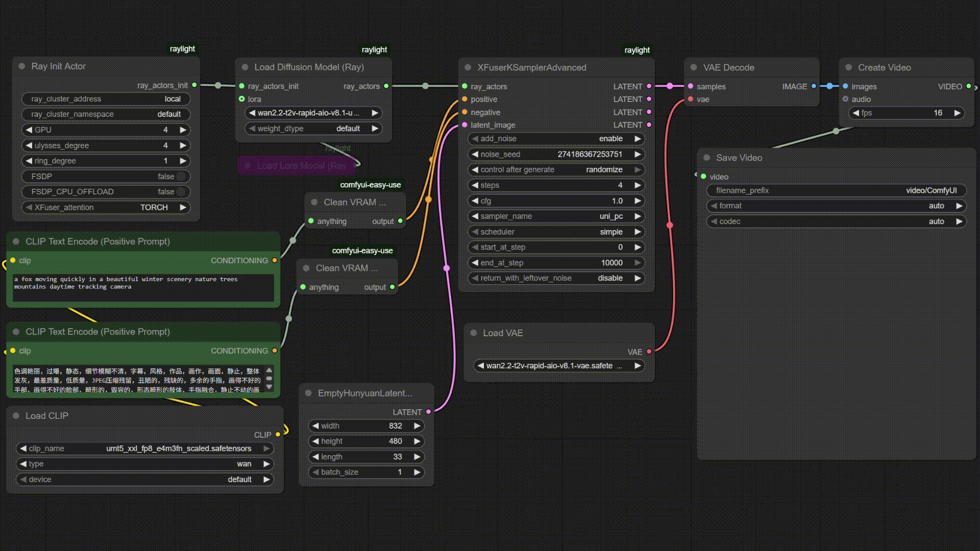
Task: Decrease the GPU count with left arrow
Action: [x=29, y=130]
